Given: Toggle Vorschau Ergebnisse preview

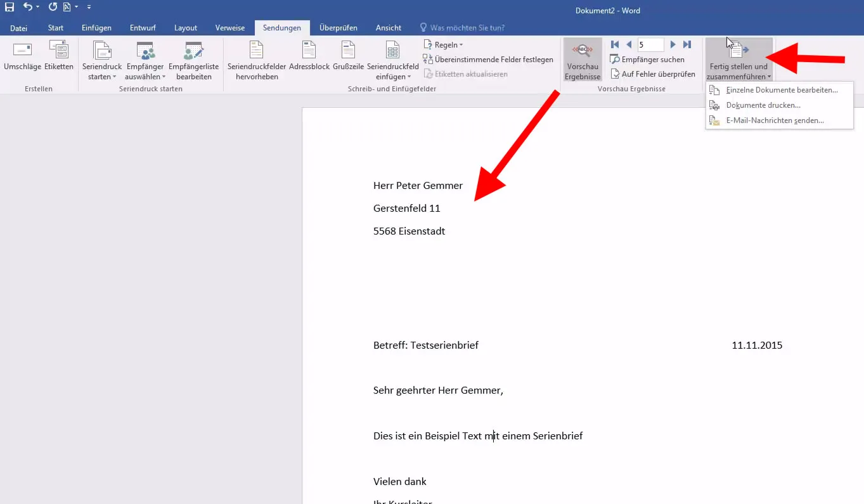Looking at the screenshot, I should 583,61.
